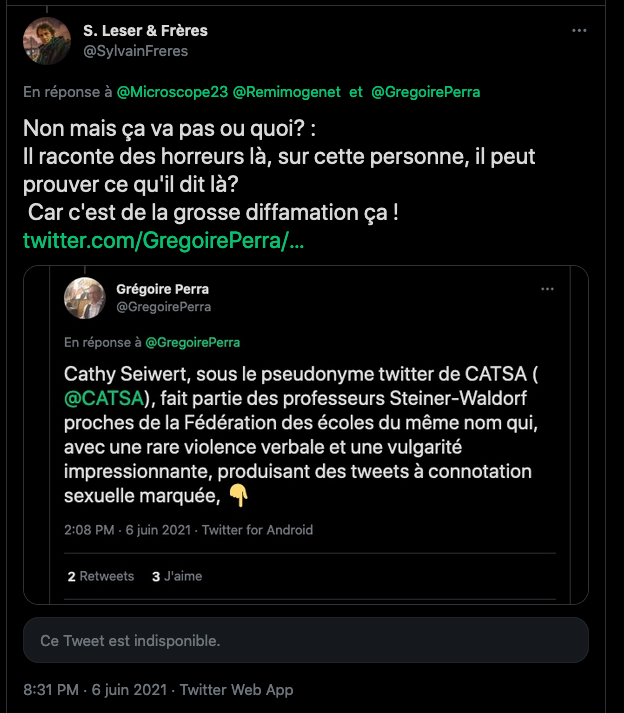Click the 2:08 PM · 6 juin 2021 timestamp
The image size is (624, 713).
128,530
